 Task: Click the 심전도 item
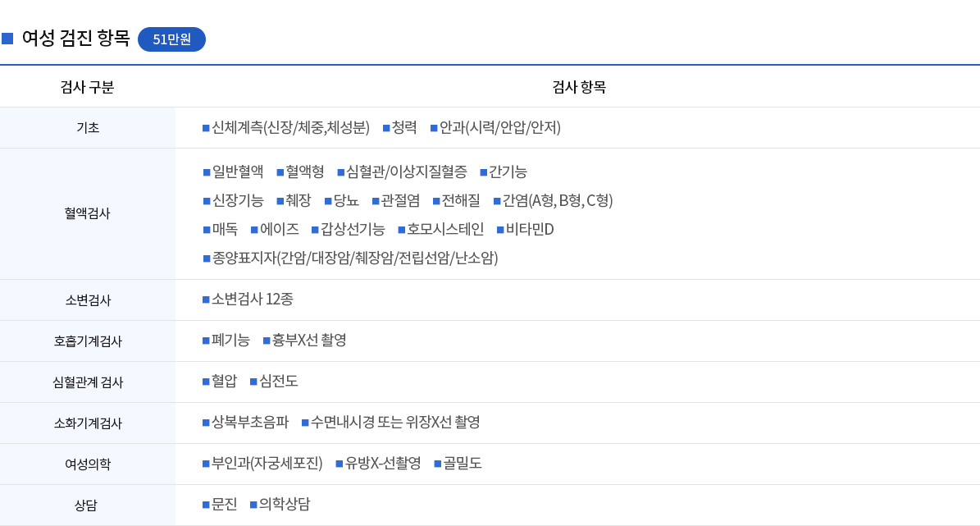pos(279,382)
